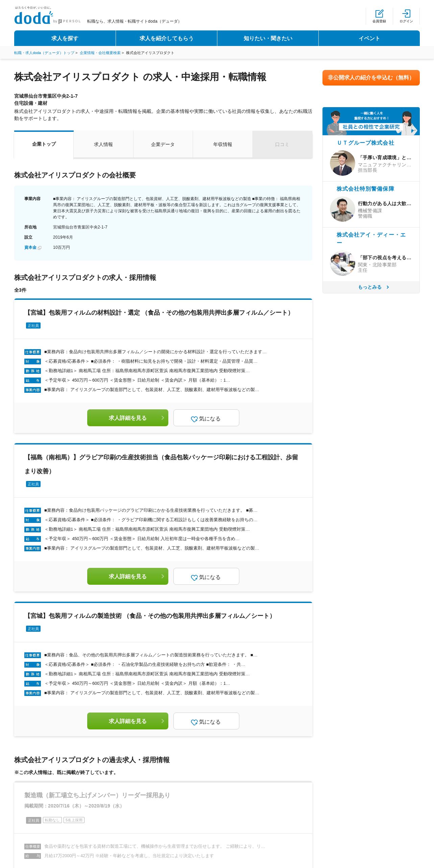This screenshot has height=868, width=434.
Task: Click popup icon next to 資本金
Action: pyautogui.click(x=40, y=248)
